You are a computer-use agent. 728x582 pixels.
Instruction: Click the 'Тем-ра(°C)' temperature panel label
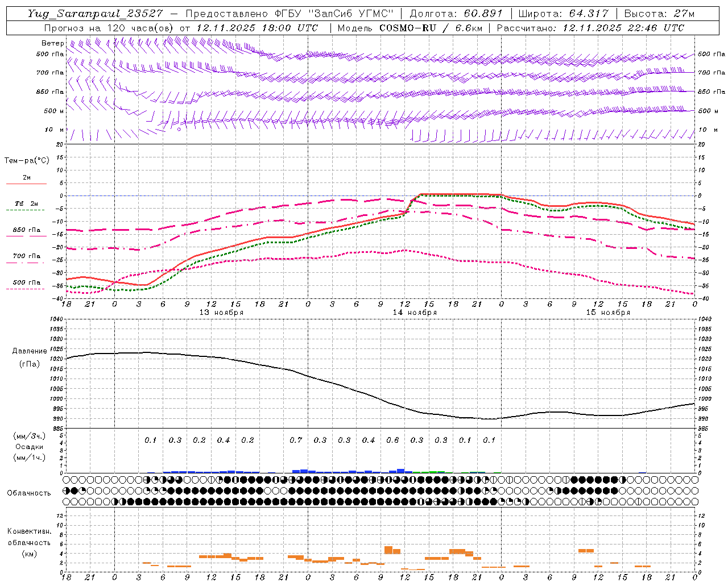pyautogui.click(x=27, y=160)
